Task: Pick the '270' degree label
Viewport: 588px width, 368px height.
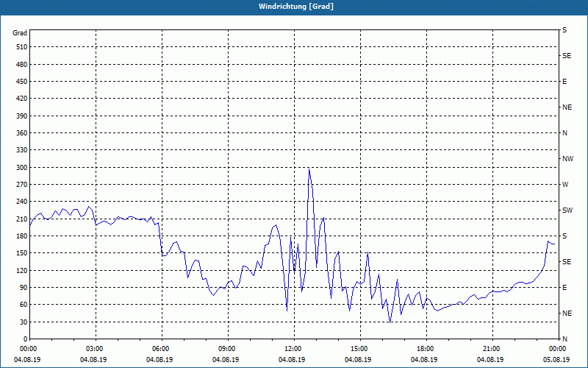Action: 22,185
